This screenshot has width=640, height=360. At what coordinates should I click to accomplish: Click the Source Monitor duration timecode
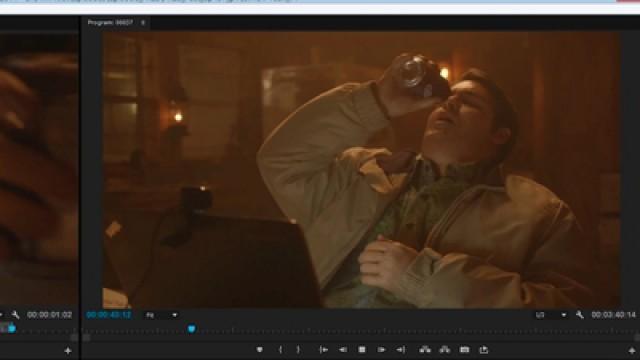(x=49, y=315)
